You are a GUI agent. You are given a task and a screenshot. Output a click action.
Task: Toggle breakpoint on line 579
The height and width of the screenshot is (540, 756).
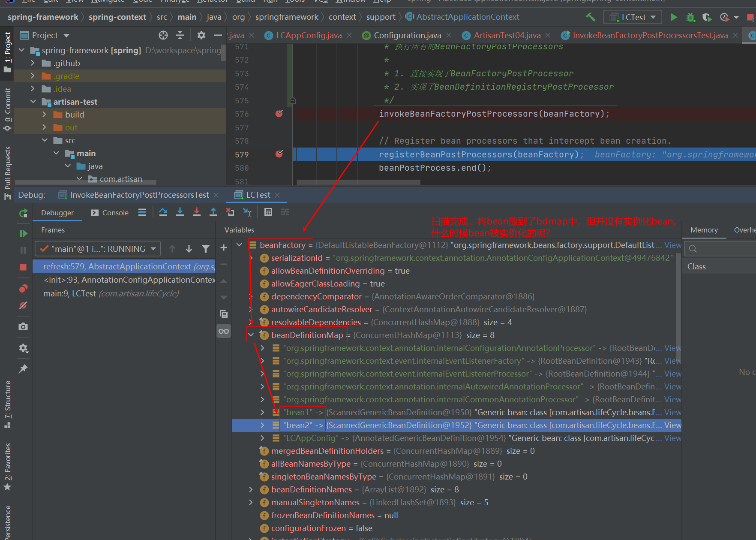click(x=279, y=154)
